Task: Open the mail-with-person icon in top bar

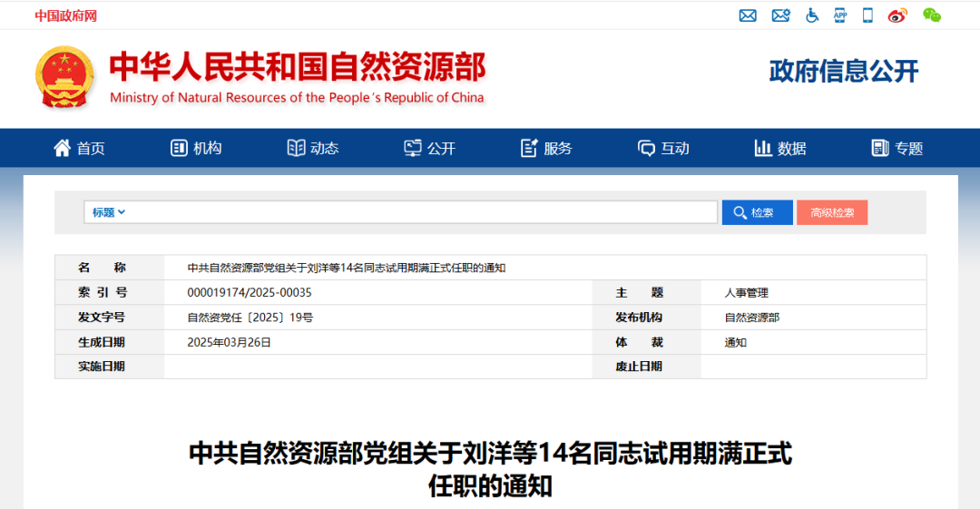Action: tap(780, 15)
